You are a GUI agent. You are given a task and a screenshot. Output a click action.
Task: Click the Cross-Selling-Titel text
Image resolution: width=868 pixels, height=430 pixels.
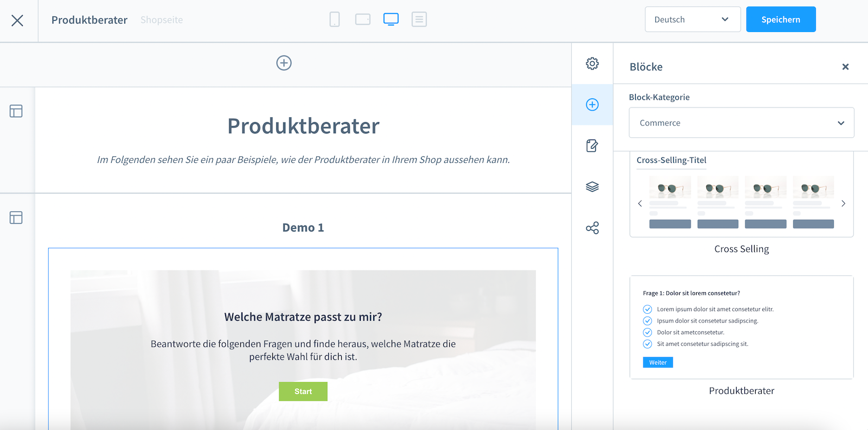(672, 160)
